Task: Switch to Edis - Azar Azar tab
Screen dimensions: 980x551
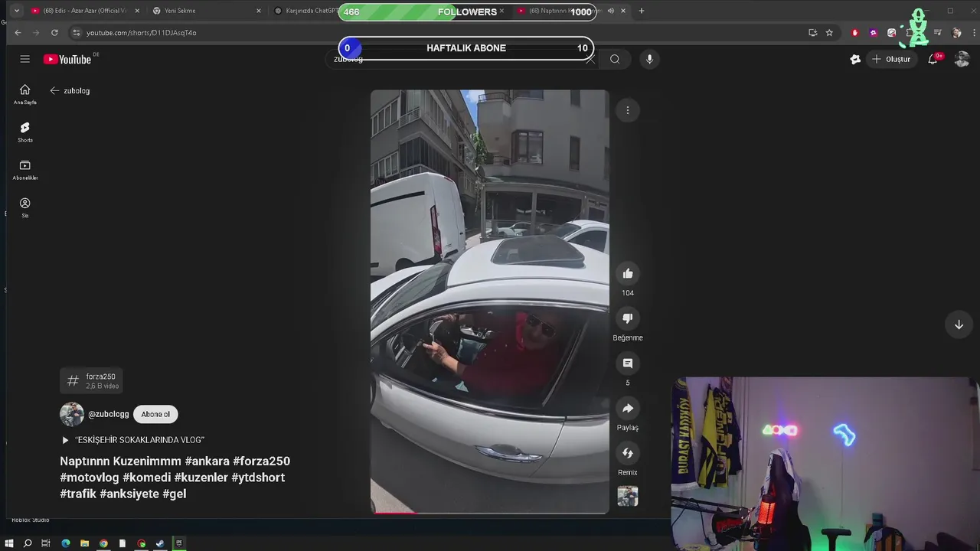Action: click(x=84, y=11)
